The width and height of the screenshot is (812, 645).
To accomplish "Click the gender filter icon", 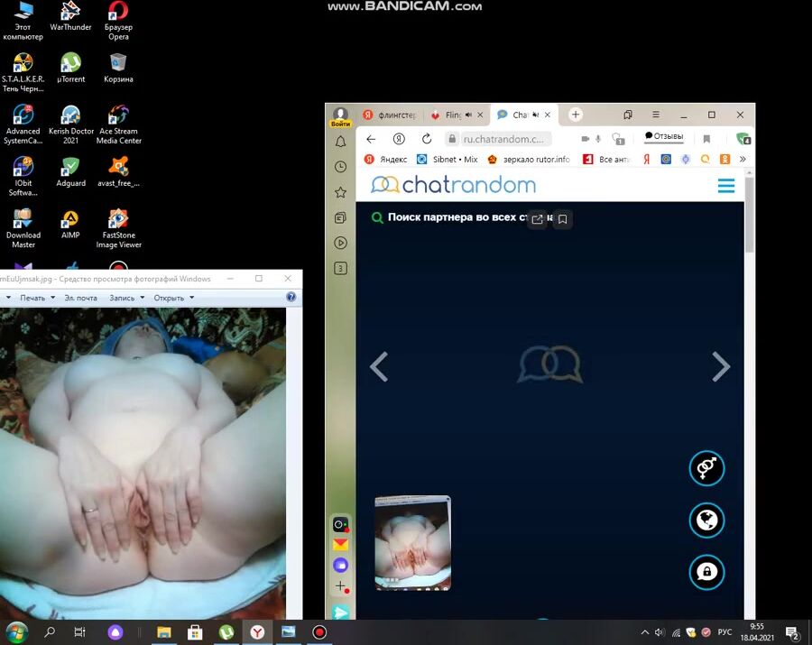I will [707, 468].
